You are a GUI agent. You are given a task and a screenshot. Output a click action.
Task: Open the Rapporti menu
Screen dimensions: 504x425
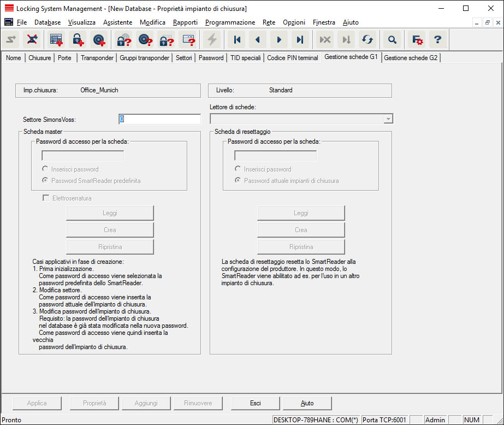coord(185,22)
